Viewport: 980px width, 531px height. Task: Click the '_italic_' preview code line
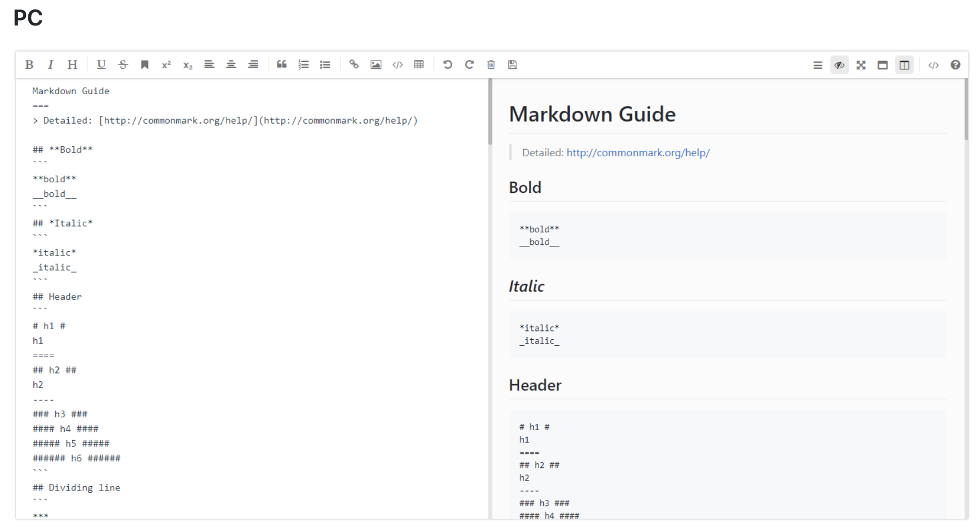[x=539, y=341]
